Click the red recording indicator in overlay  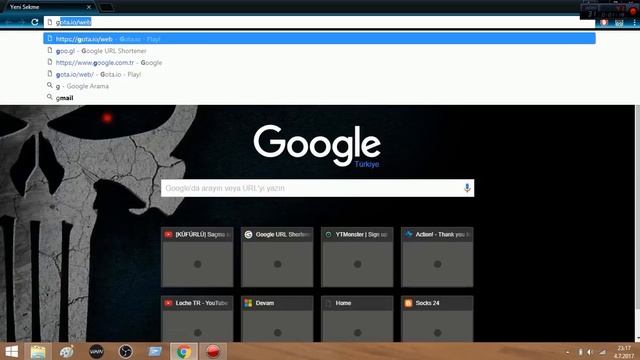coord(633,10)
